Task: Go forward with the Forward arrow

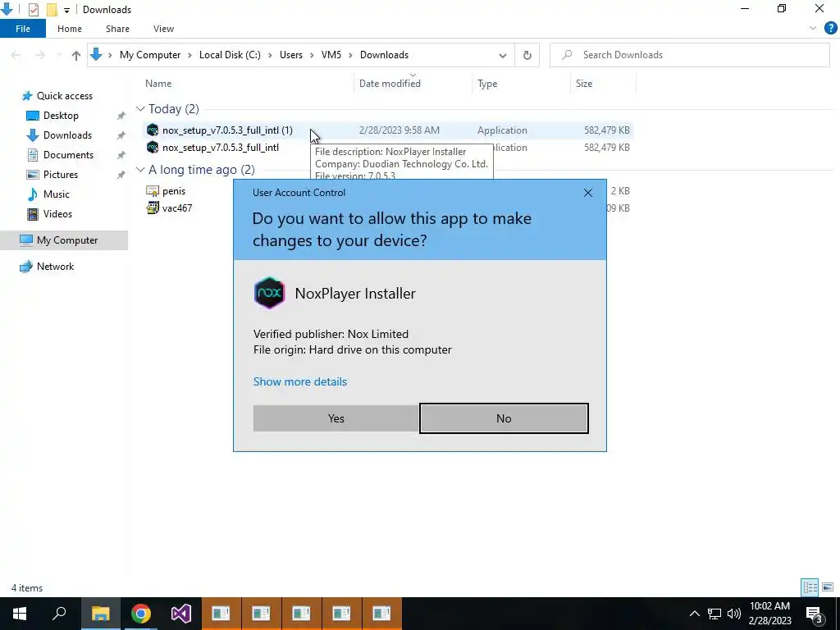Action: click(x=40, y=55)
